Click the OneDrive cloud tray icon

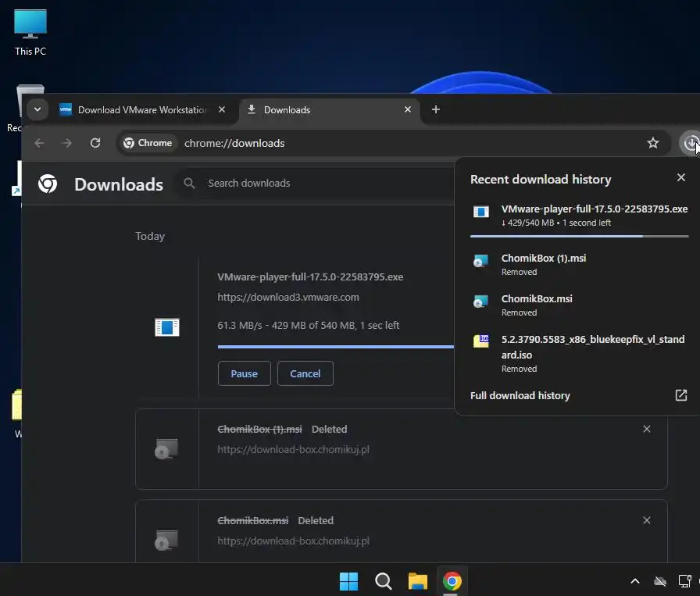tap(660, 581)
